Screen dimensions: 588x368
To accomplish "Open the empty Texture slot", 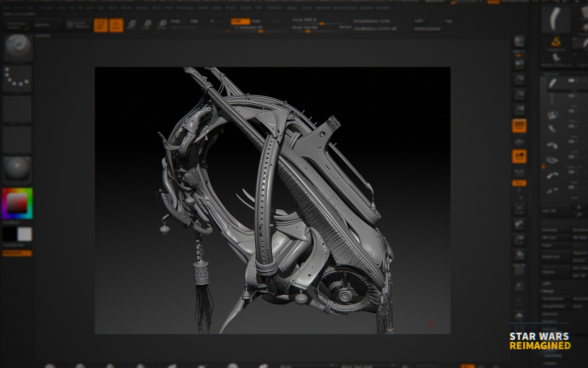I will [x=17, y=139].
